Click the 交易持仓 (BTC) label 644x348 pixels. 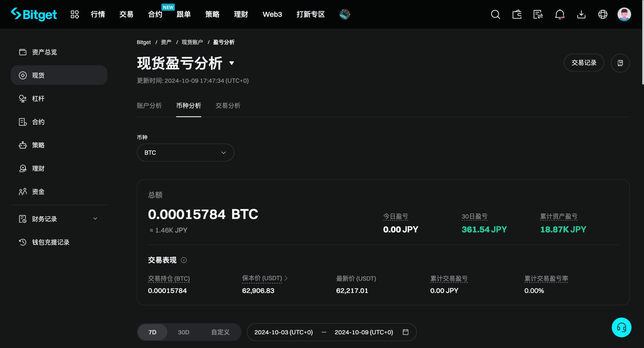[169, 279]
